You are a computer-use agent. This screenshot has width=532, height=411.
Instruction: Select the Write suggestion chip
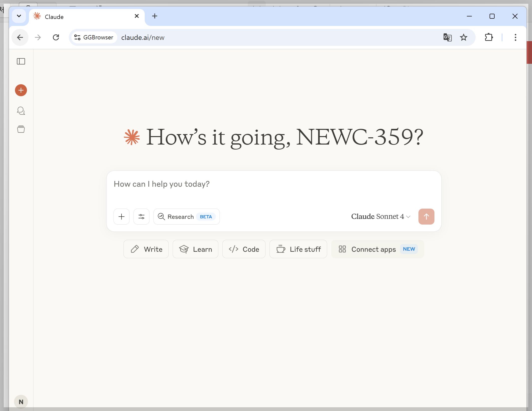(x=146, y=249)
